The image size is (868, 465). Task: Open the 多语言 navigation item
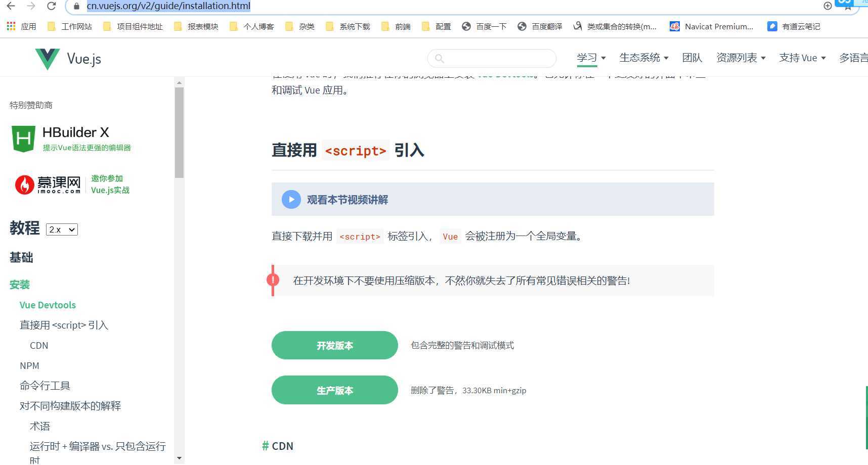853,58
